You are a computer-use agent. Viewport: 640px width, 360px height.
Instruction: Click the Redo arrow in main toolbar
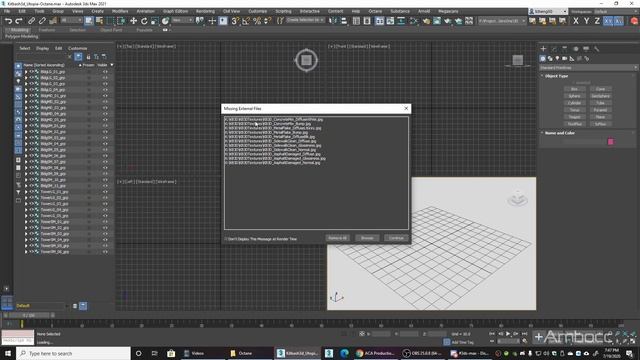click(19, 21)
